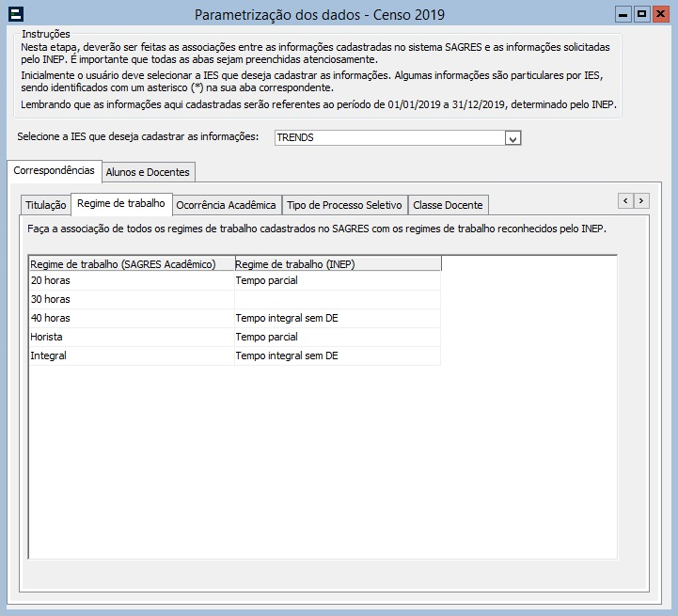The width and height of the screenshot is (678, 616).
Task: Click the application icon in title bar
Action: pos(16,14)
